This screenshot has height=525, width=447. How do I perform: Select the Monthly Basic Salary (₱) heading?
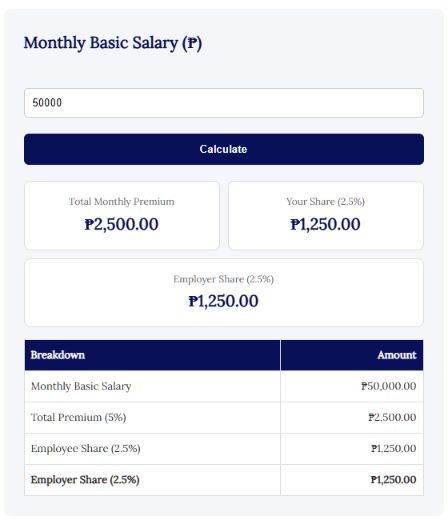click(113, 43)
